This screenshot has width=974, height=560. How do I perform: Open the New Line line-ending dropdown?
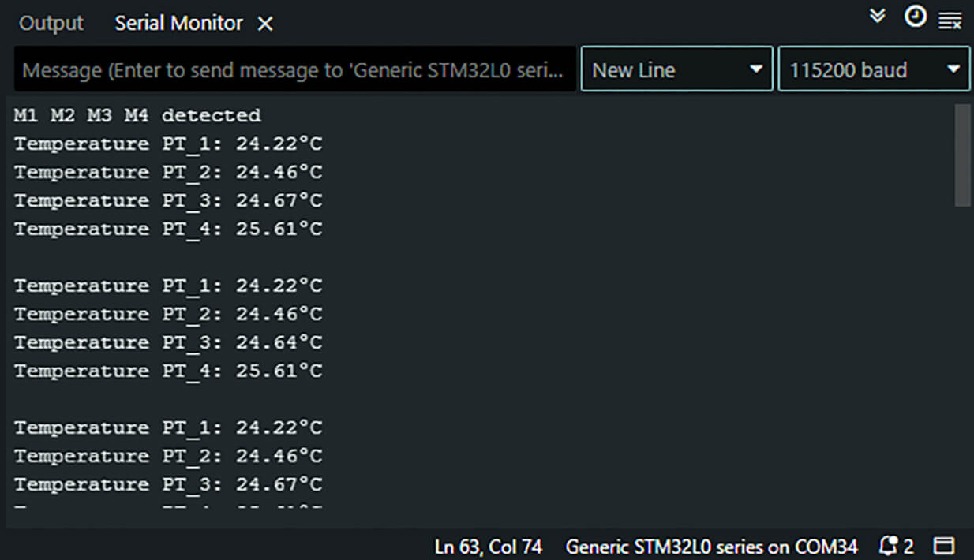click(x=676, y=69)
